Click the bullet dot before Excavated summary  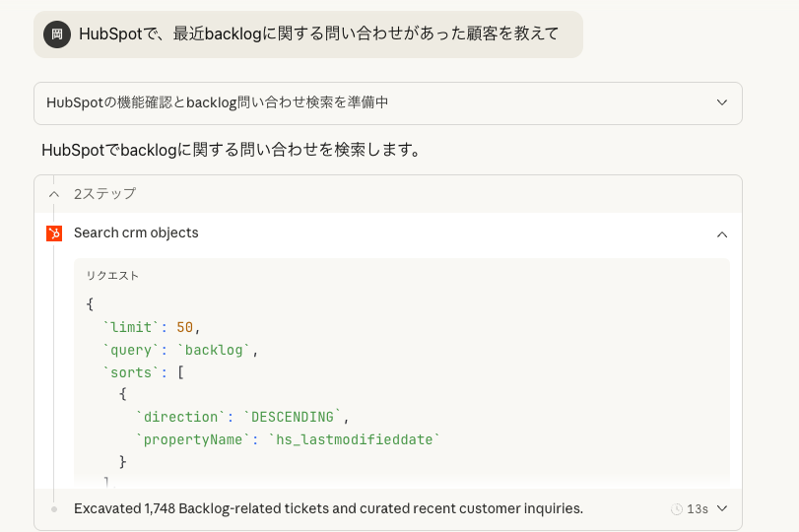point(54,509)
